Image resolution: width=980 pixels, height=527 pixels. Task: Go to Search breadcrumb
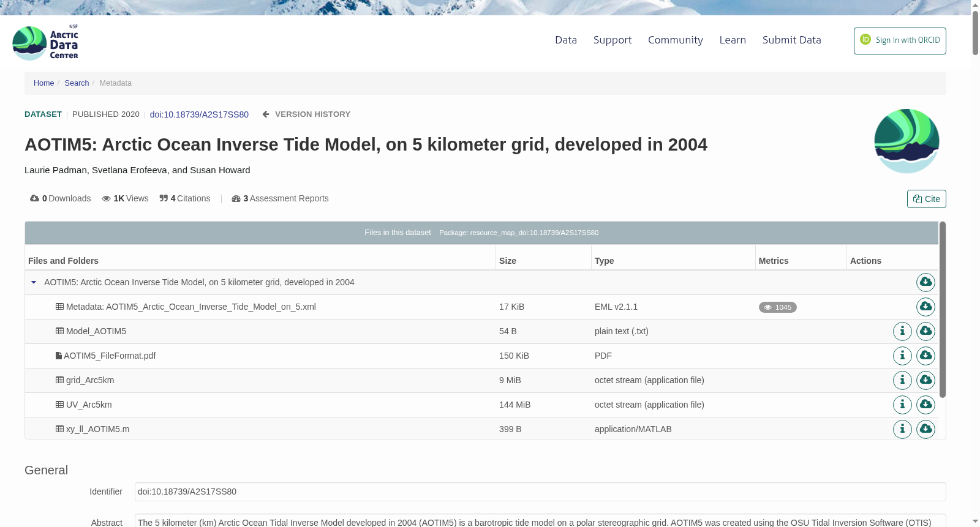77,83
